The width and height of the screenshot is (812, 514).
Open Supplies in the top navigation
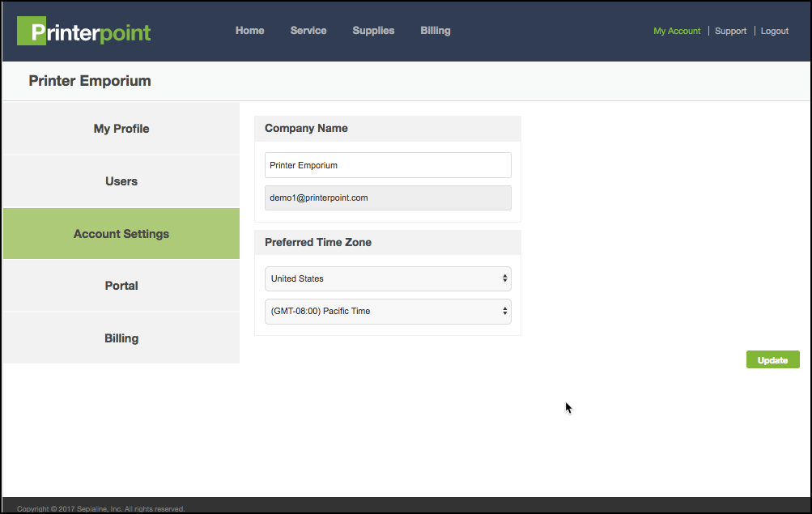373,31
